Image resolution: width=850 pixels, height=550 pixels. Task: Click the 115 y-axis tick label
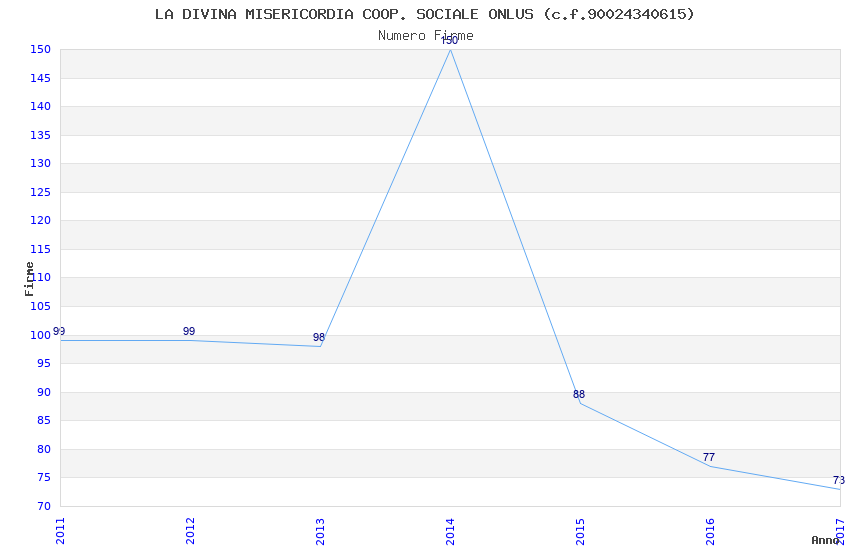point(41,249)
